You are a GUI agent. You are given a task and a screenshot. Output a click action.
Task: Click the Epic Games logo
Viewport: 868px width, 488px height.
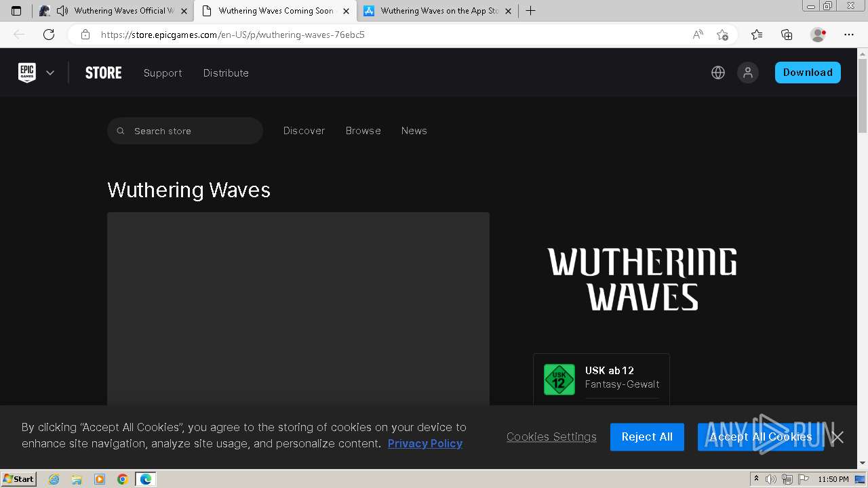pos(27,73)
